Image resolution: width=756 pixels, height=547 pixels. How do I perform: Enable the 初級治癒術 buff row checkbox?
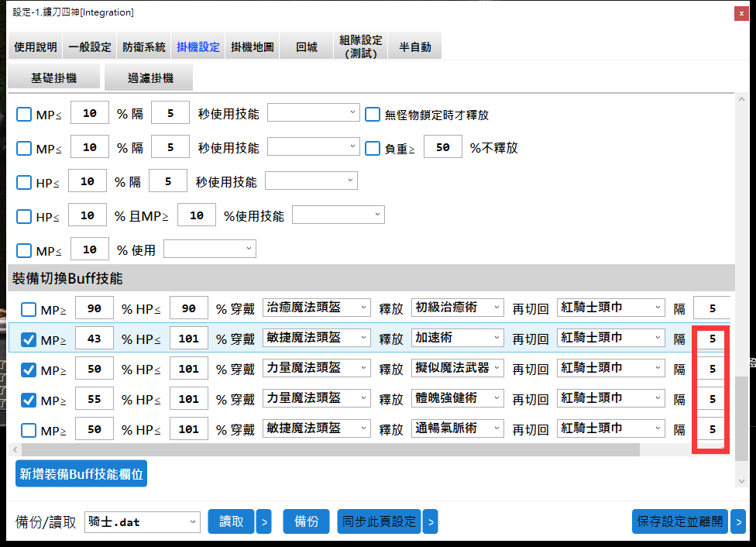[x=29, y=309]
